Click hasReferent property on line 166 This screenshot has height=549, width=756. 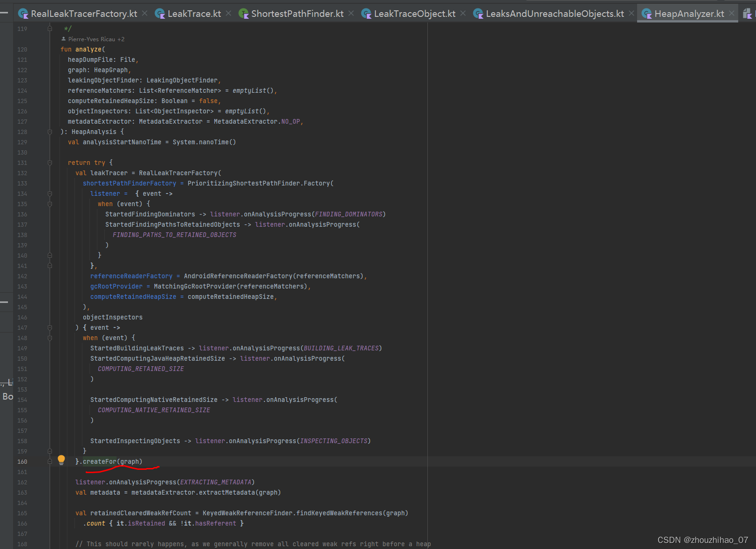(x=216, y=523)
